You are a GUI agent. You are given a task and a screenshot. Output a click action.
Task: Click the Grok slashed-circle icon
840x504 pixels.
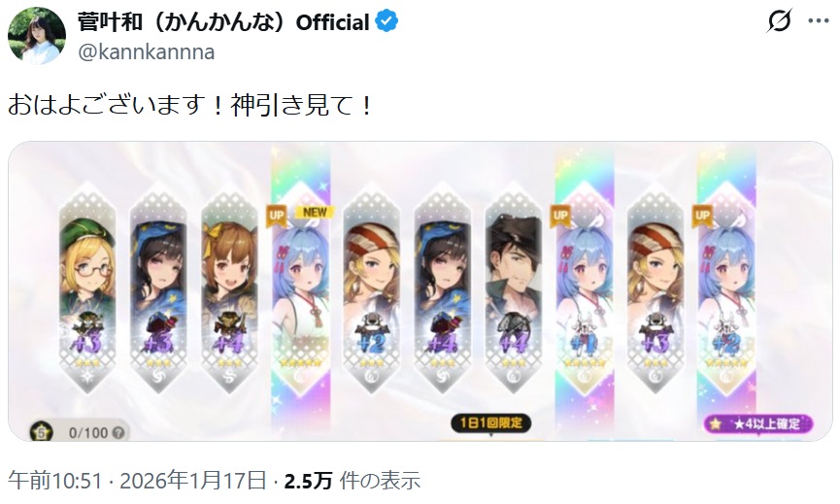pos(779,21)
